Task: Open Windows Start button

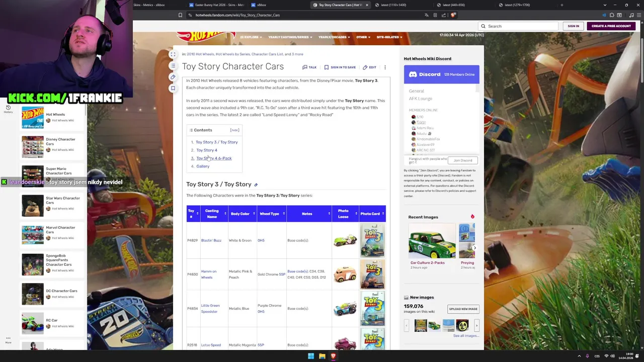Action: [311, 356]
